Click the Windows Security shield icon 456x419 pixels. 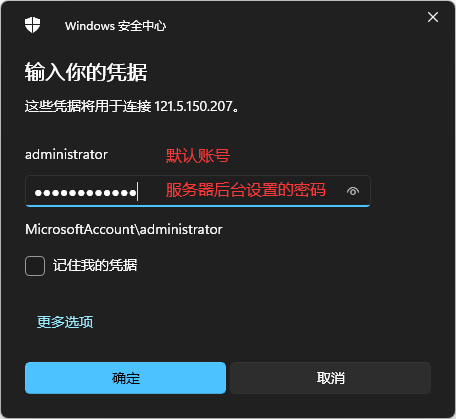click(32, 25)
